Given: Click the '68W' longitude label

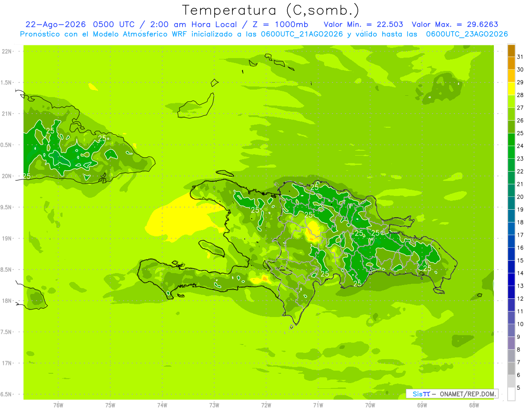Looking at the screenshot, I should coord(474,405).
